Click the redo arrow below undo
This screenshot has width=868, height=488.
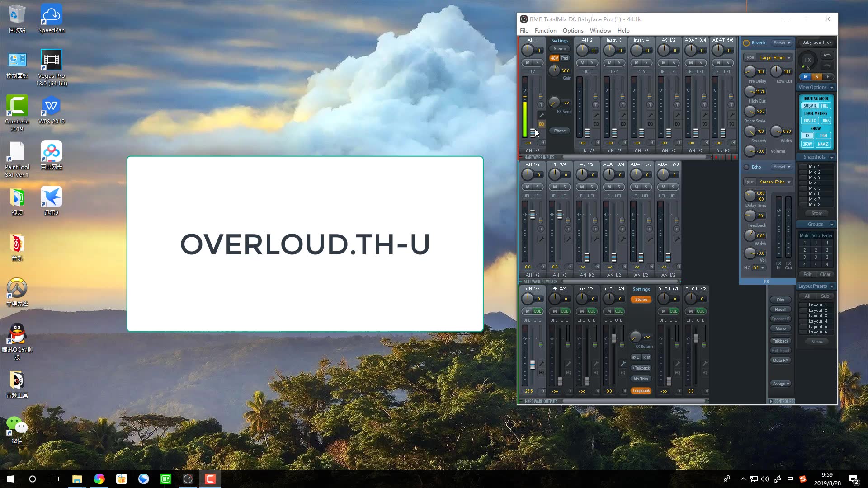pos(827,66)
